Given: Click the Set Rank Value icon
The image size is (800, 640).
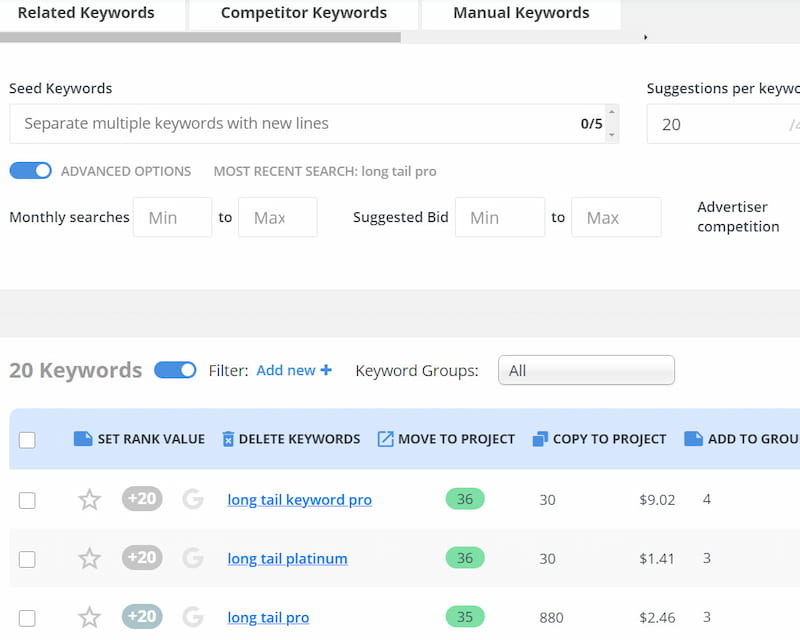Looking at the screenshot, I should 83,439.
